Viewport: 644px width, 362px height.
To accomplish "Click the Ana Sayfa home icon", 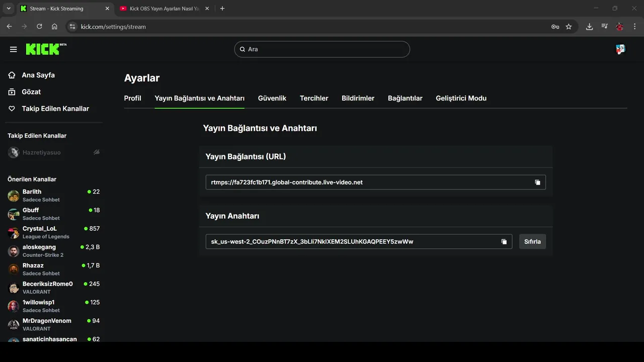I will point(12,75).
